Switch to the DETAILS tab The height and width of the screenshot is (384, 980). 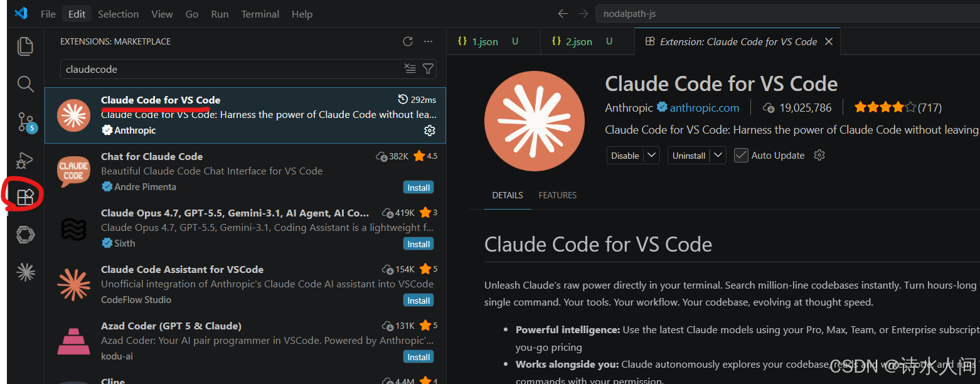(x=508, y=195)
